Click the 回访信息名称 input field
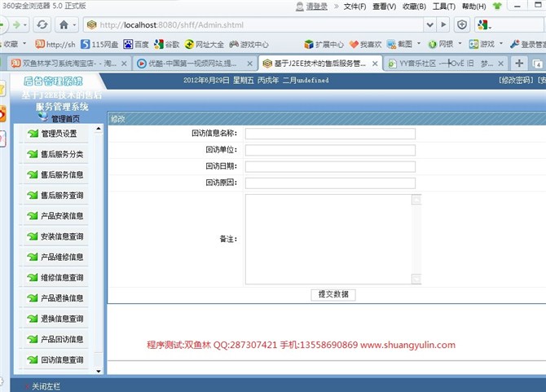 click(330, 134)
